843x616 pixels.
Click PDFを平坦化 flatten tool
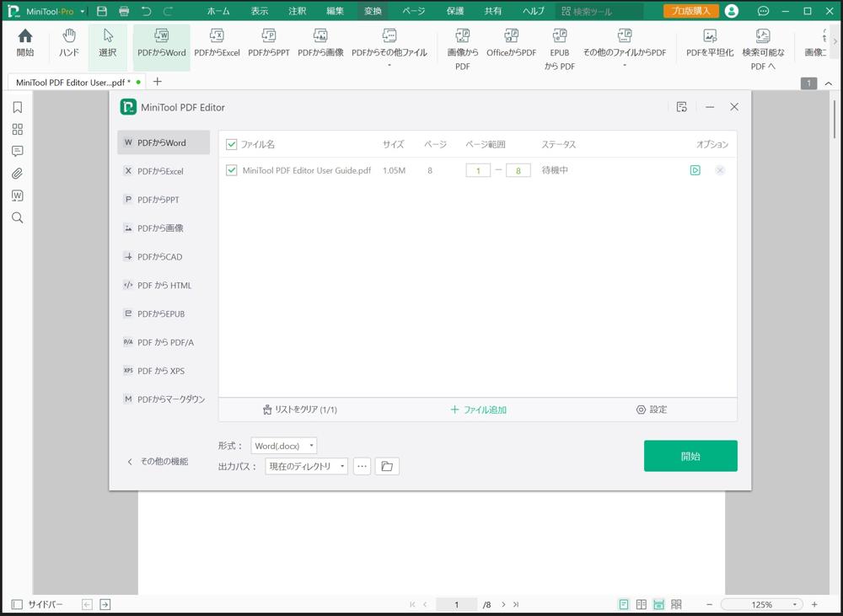710,43
